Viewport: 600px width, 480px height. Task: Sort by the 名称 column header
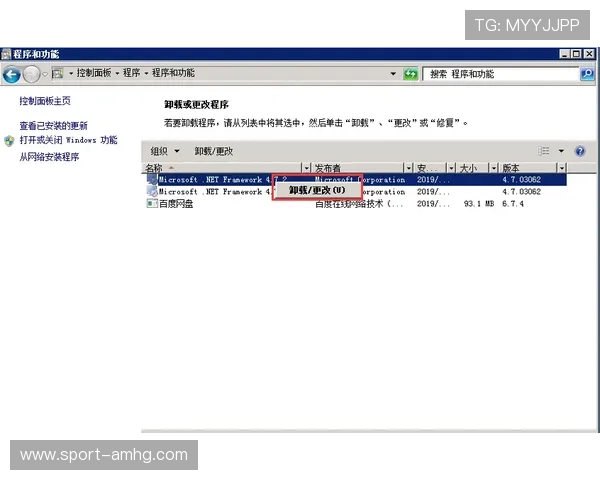222,168
